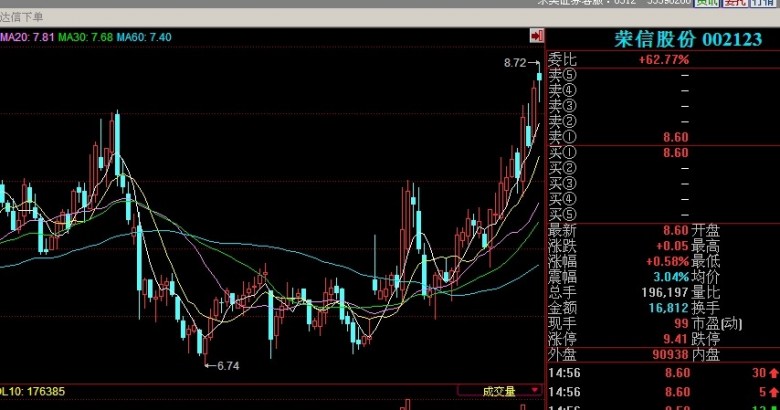Click the 达信下单 order toolbar label
Image resolution: width=780 pixels, height=410 pixels.
coord(21,17)
